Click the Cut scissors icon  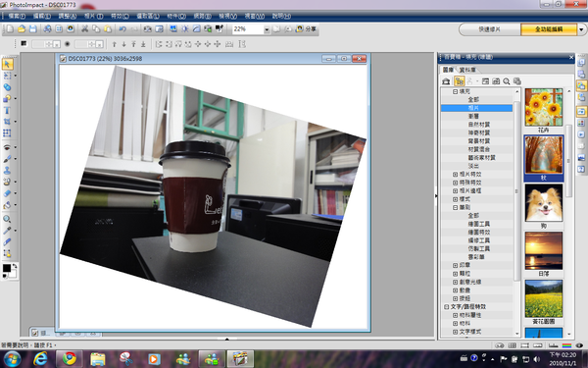point(84,28)
